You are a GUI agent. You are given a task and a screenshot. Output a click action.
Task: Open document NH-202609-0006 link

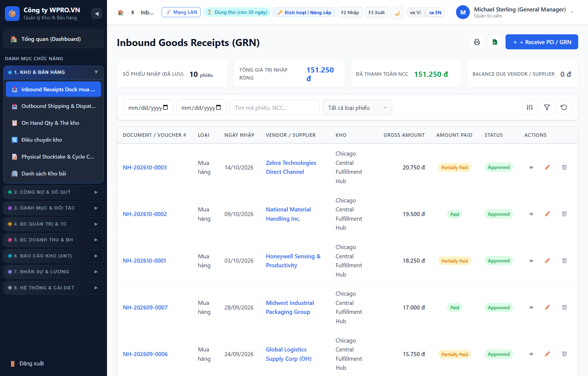(145, 354)
